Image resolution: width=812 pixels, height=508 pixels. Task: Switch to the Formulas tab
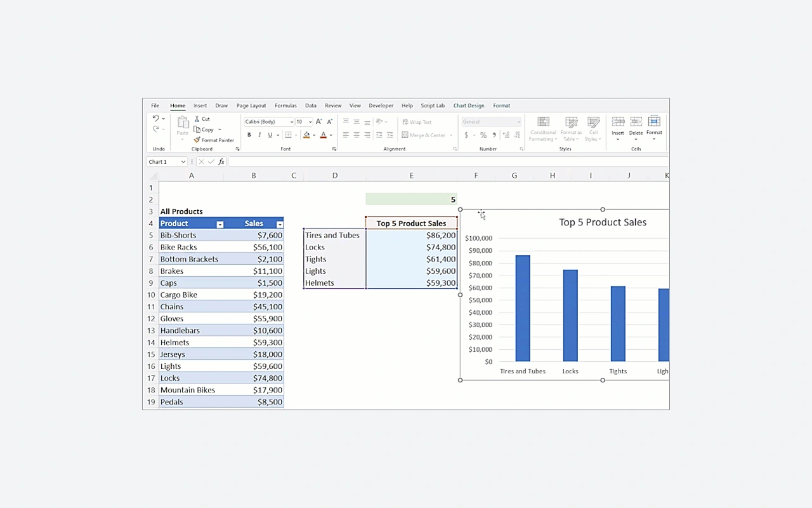[285, 105]
